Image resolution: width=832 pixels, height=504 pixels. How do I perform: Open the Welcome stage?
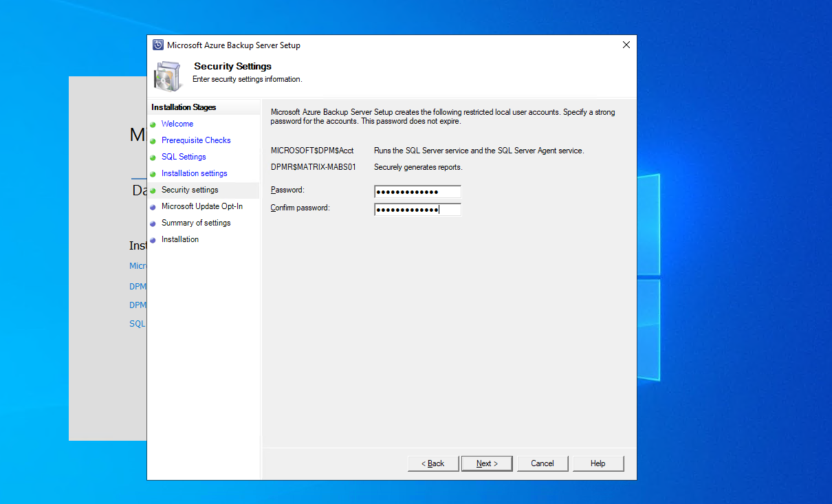(177, 124)
